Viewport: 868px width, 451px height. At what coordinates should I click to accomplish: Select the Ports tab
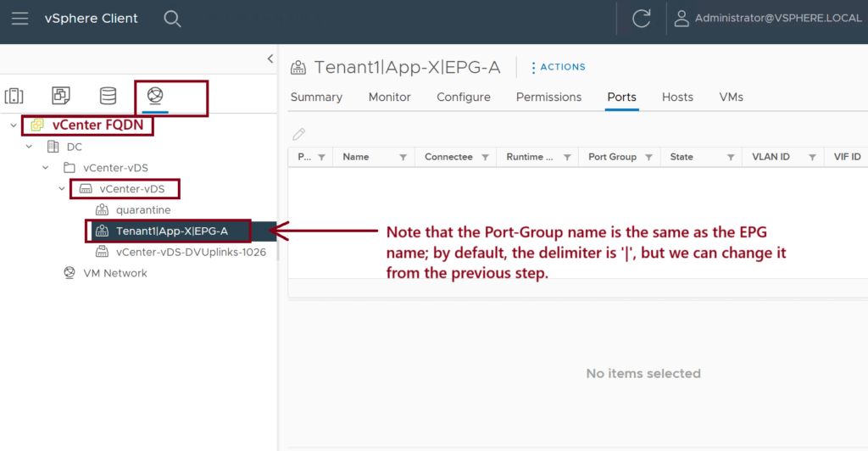(x=621, y=97)
